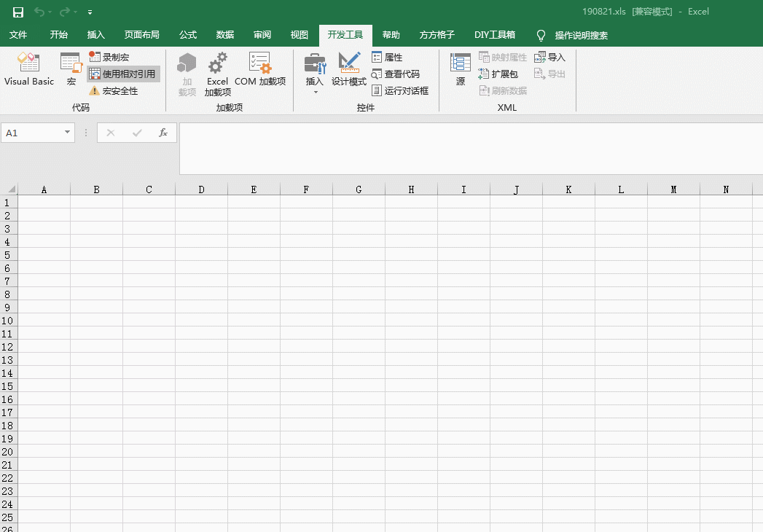Click the greyed 加载项 add-ins icon

pos(187,74)
